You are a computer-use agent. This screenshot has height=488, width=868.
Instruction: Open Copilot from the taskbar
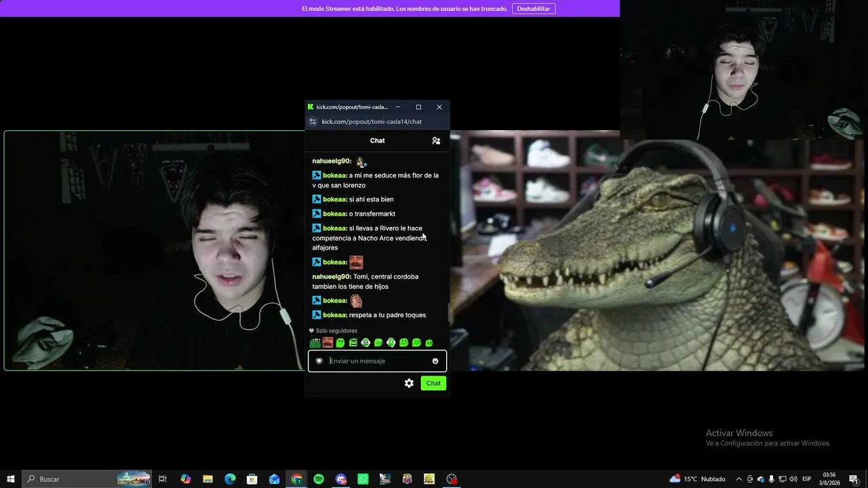tap(186, 479)
